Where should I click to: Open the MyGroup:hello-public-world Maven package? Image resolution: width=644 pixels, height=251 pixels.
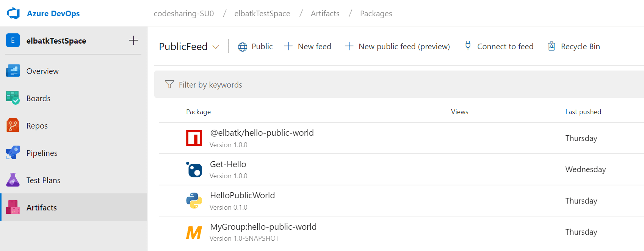tap(263, 227)
